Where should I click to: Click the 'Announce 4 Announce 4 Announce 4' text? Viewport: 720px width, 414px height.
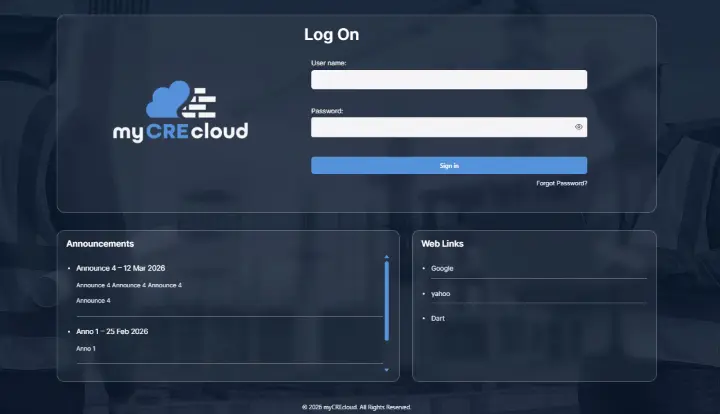[x=129, y=285]
